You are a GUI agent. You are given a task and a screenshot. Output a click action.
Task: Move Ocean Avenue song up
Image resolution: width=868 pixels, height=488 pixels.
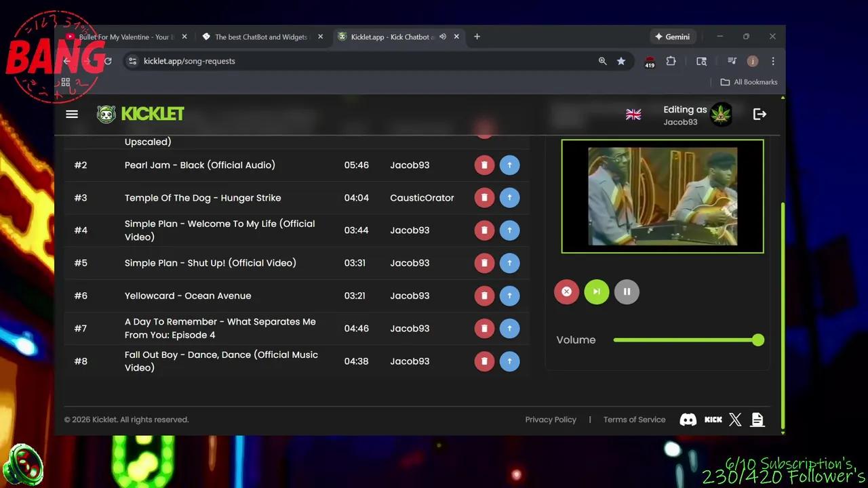tap(509, 296)
